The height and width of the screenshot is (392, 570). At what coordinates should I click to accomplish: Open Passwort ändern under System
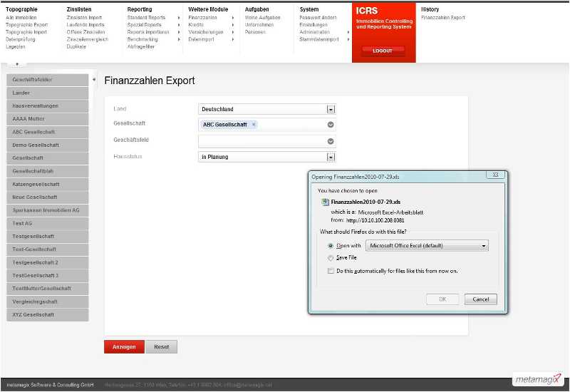tap(318, 17)
